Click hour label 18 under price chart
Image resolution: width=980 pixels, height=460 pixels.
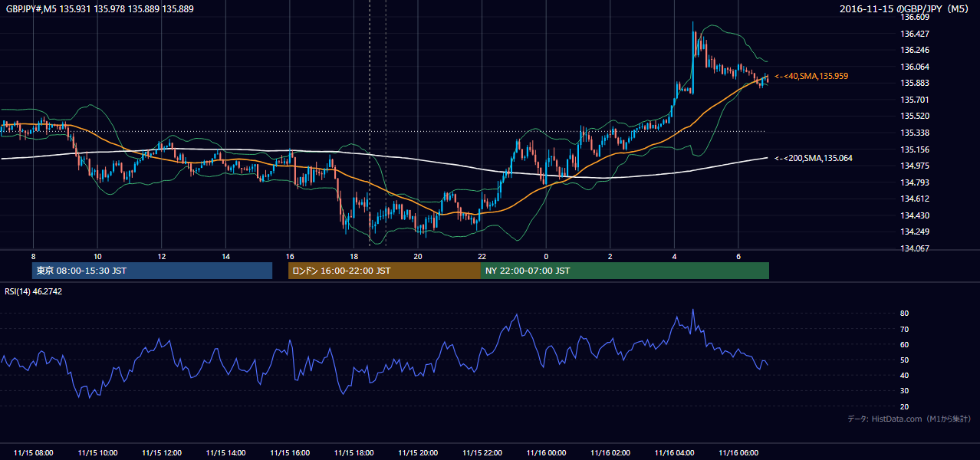(354, 257)
